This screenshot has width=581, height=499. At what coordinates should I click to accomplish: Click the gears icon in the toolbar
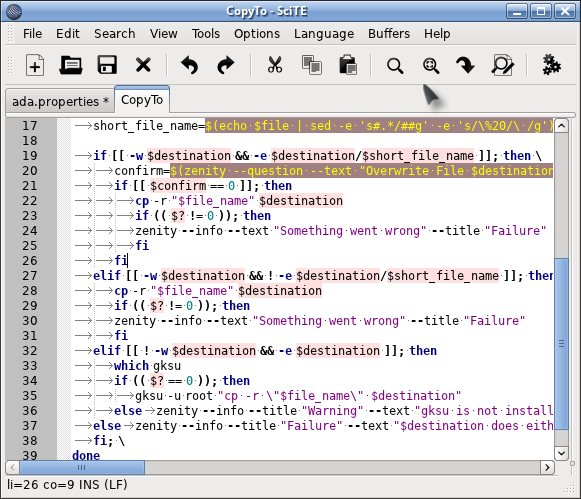click(551, 65)
